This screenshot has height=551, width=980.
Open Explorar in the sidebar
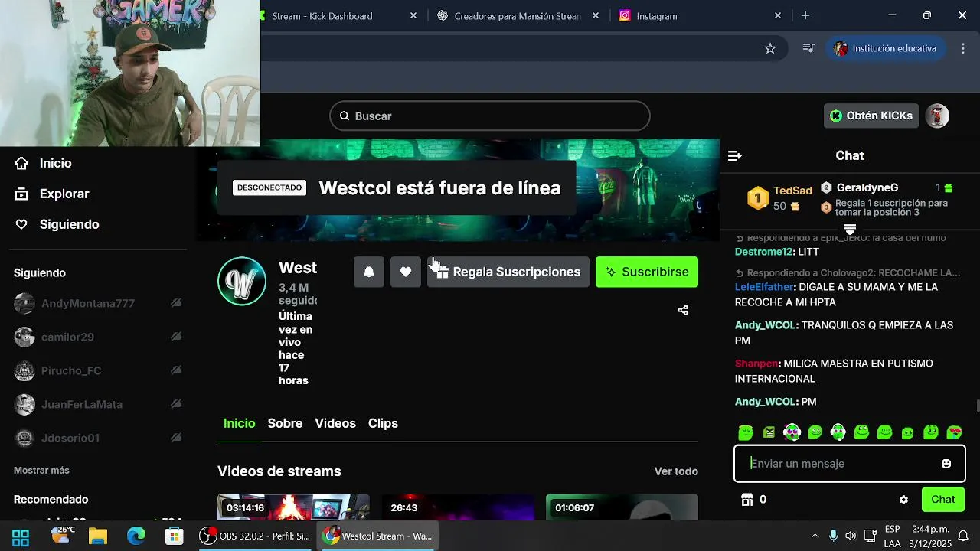(52, 194)
